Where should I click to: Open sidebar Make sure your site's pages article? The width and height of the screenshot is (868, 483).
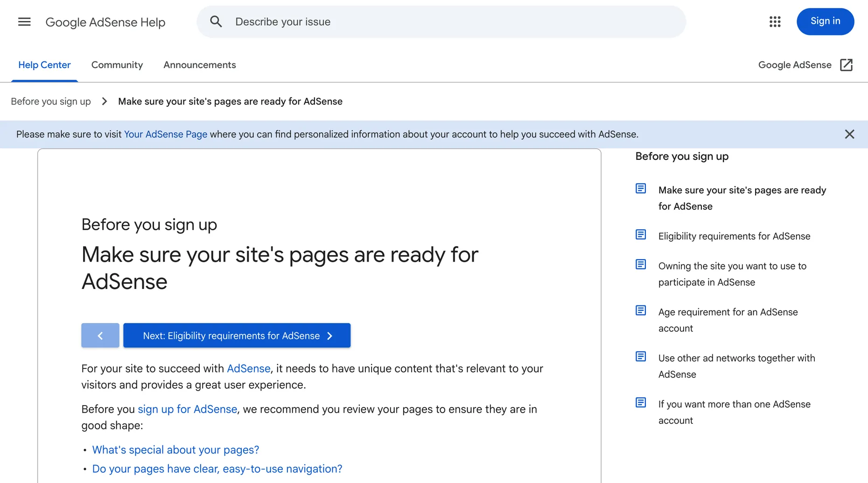point(742,198)
